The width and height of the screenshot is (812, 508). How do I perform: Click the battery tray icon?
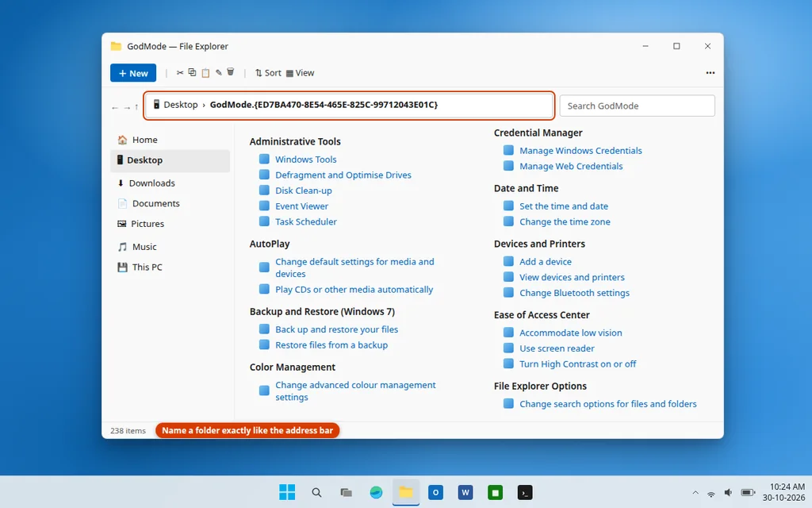coord(748,492)
